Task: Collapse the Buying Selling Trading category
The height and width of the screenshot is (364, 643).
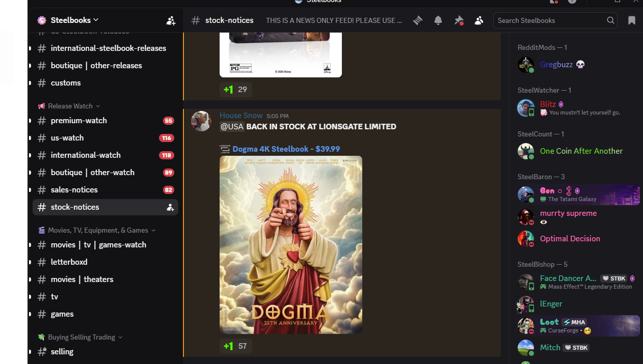Action: [x=81, y=337]
